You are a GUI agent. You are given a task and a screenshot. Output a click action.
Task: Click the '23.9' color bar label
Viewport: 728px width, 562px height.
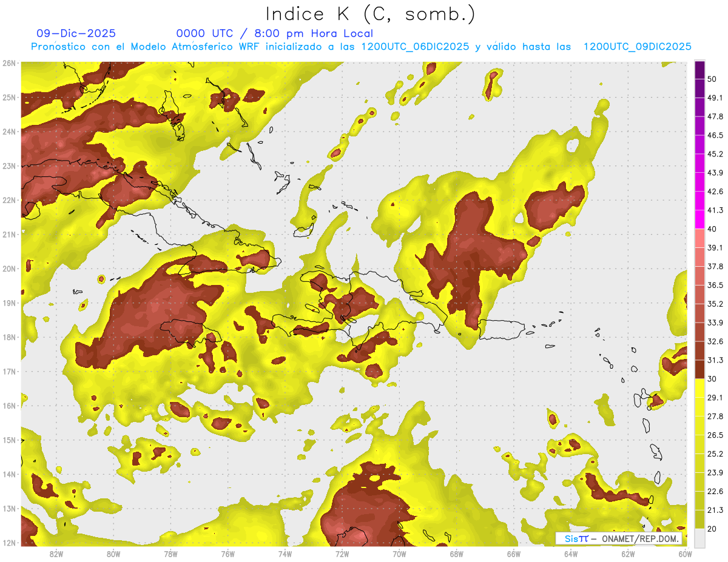click(715, 472)
